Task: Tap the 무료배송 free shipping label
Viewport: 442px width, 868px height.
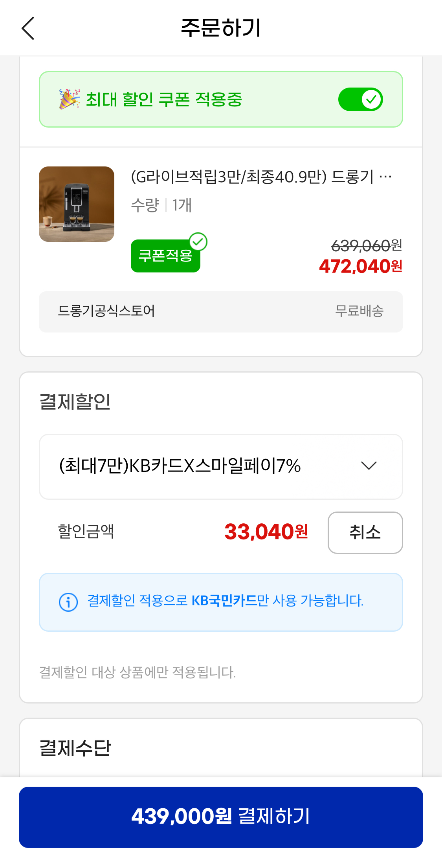Action: [359, 311]
